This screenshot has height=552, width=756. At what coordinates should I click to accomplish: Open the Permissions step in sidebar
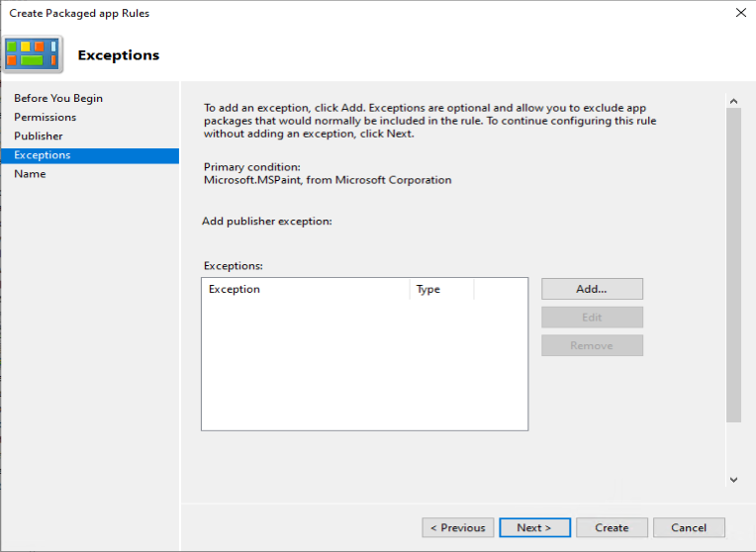pyautogui.click(x=45, y=117)
